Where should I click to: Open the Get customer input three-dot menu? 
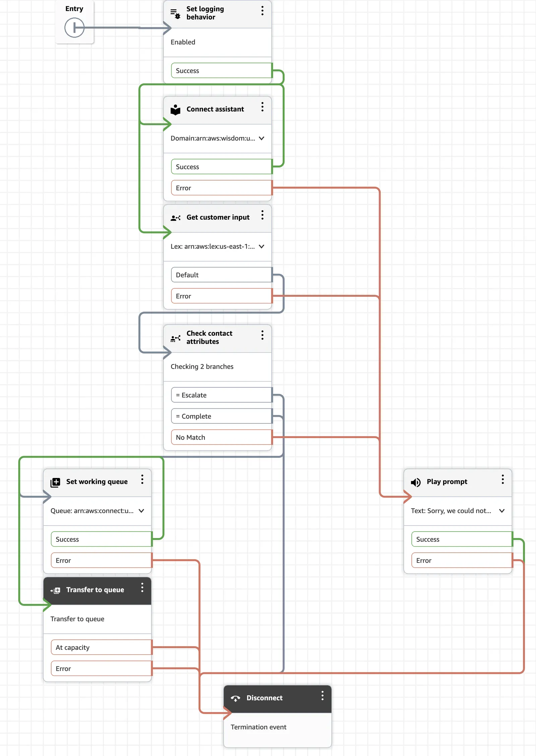coord(262,215)
